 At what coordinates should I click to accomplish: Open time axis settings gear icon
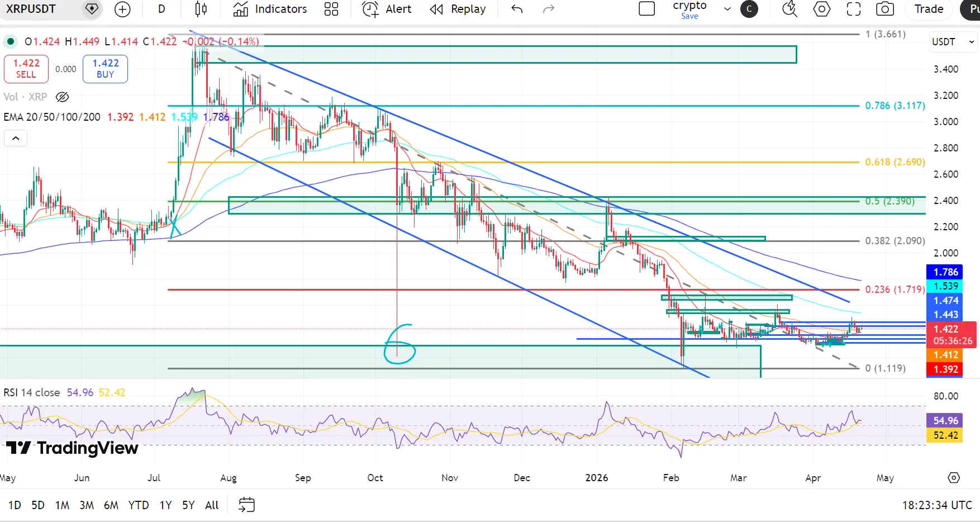954,478
